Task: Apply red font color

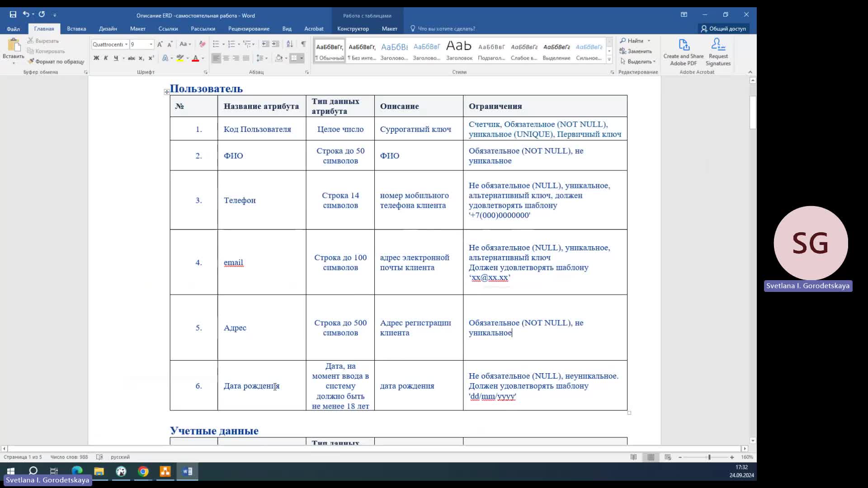Action: coord(195,58)
